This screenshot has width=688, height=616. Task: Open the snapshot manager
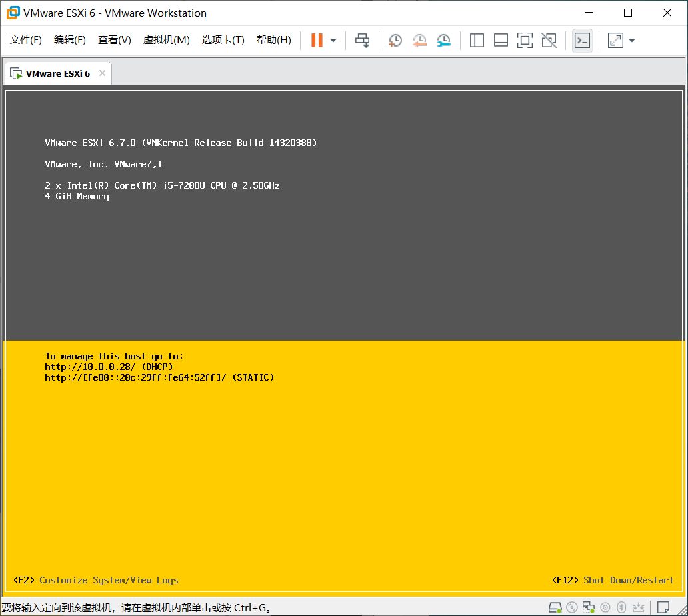[x=443, y=41]
